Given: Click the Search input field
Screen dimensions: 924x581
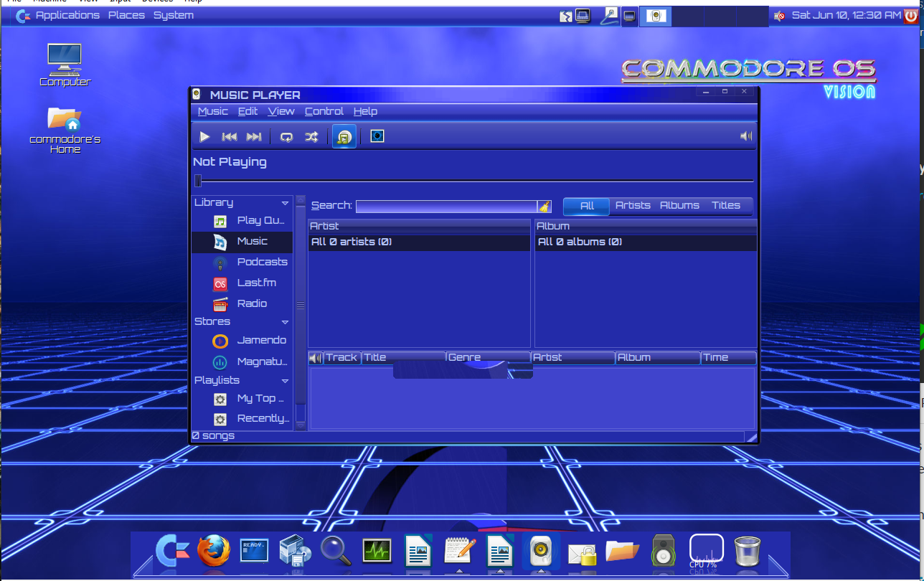Looking at the screenshot, I should point(446,207).
